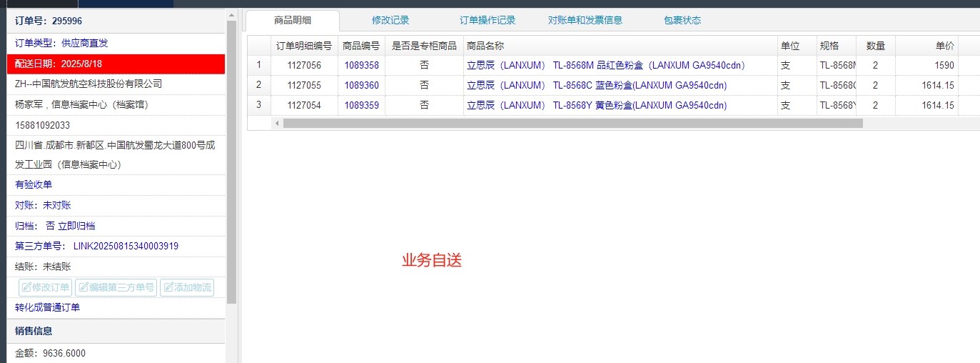Click the left arrow of horizontal scrollbar
This screenshot has height=363, width=980.
pos(277,124)
